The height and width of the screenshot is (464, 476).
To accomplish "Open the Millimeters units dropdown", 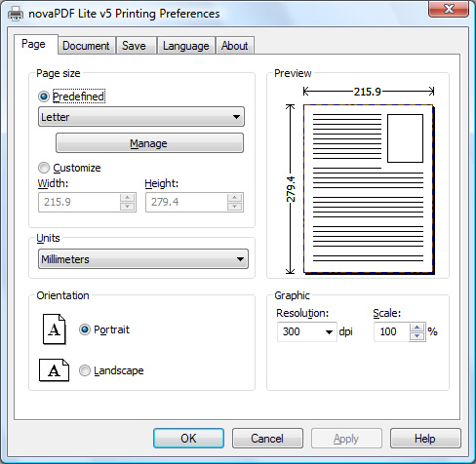I will pos(143,259).
